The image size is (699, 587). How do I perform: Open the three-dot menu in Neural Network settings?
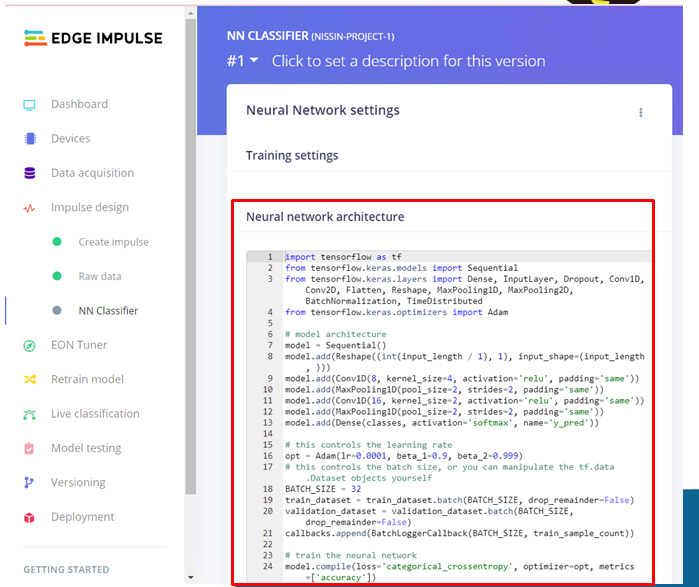[641, 112]
